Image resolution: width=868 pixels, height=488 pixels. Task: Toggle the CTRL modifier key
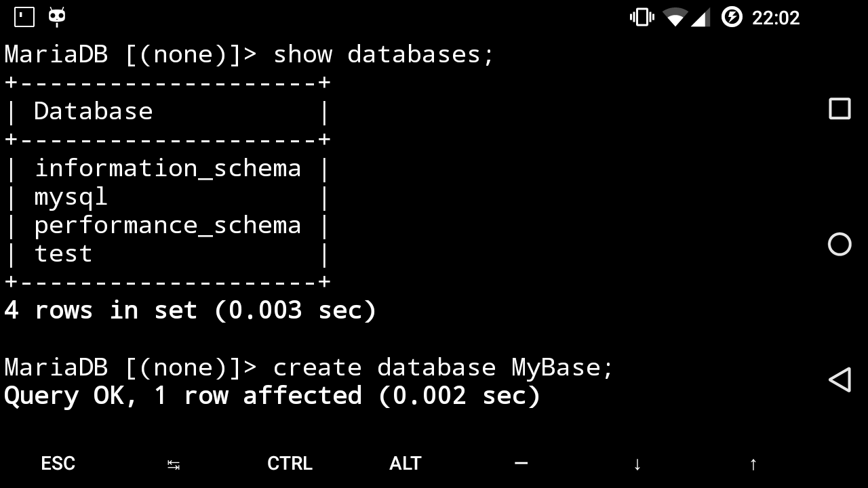point(290,464)
